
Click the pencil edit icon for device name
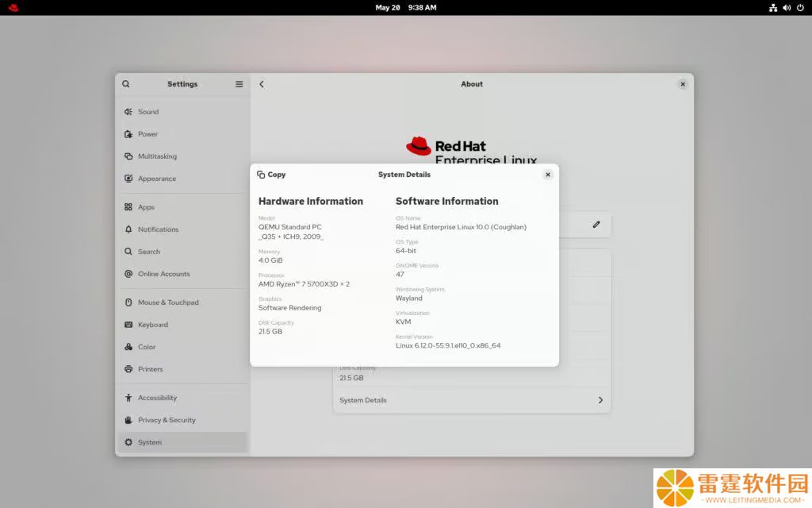coord(596,225)
